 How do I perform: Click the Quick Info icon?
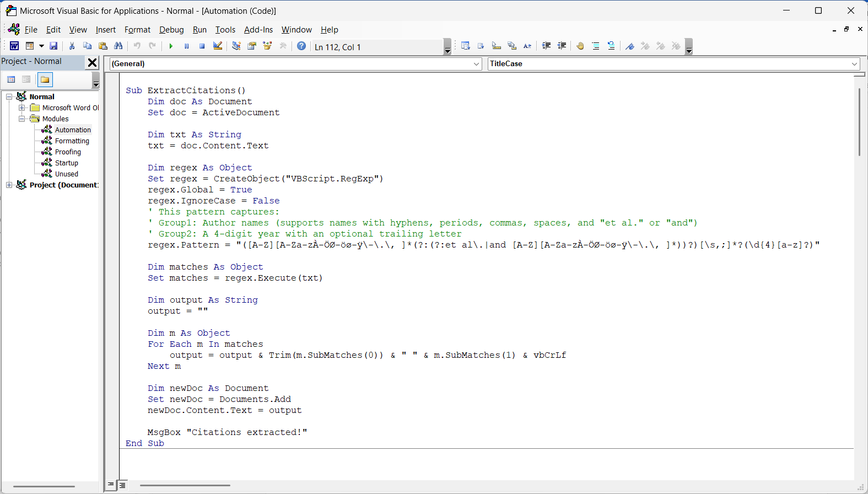497,46
